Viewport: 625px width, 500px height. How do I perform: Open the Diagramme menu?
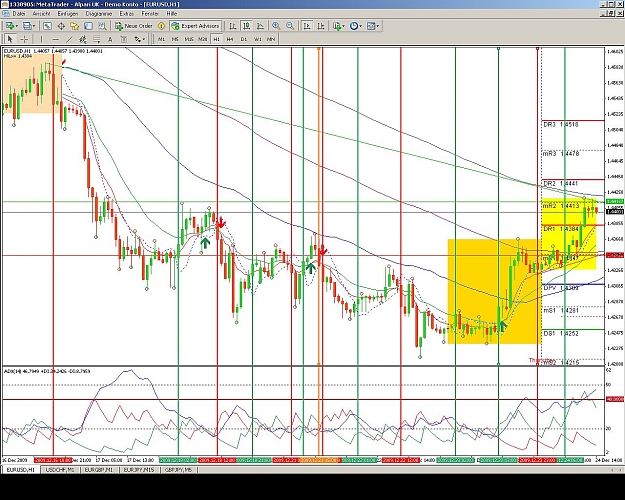pyautogui.click(x=99, y=14)
